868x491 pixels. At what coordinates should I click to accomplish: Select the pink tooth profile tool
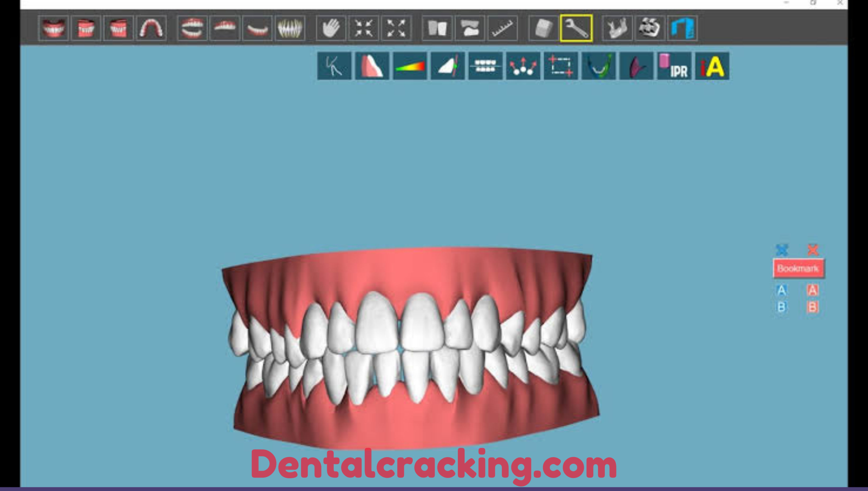(x=372, y=66)
